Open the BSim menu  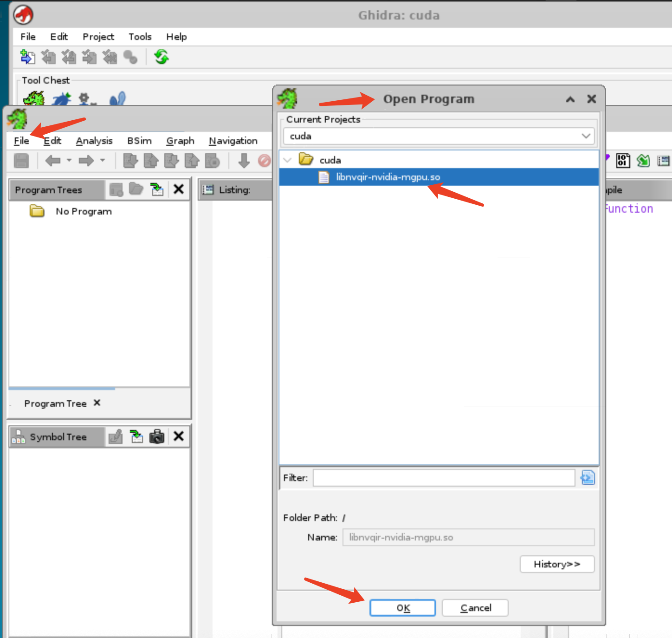(139, 141)
